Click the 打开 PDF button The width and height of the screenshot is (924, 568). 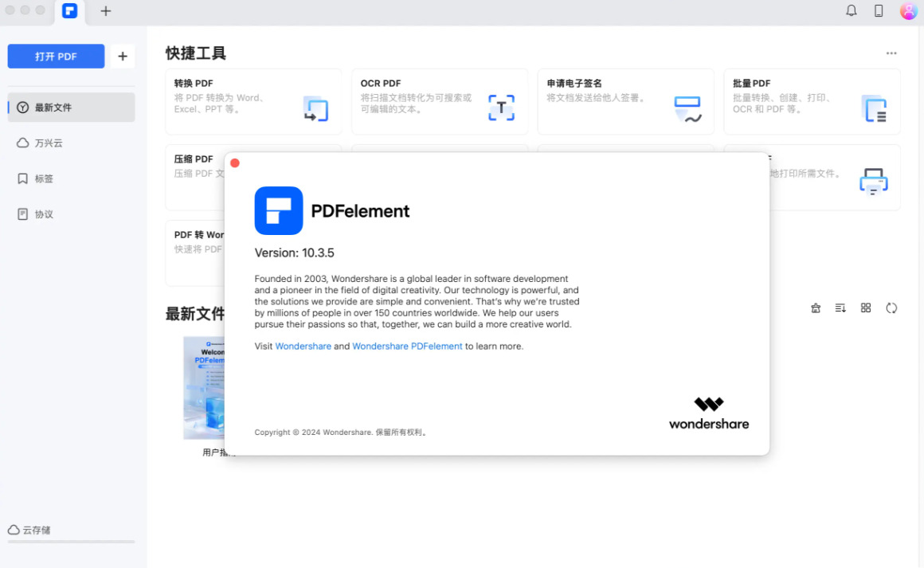click(x=56, y=57)
